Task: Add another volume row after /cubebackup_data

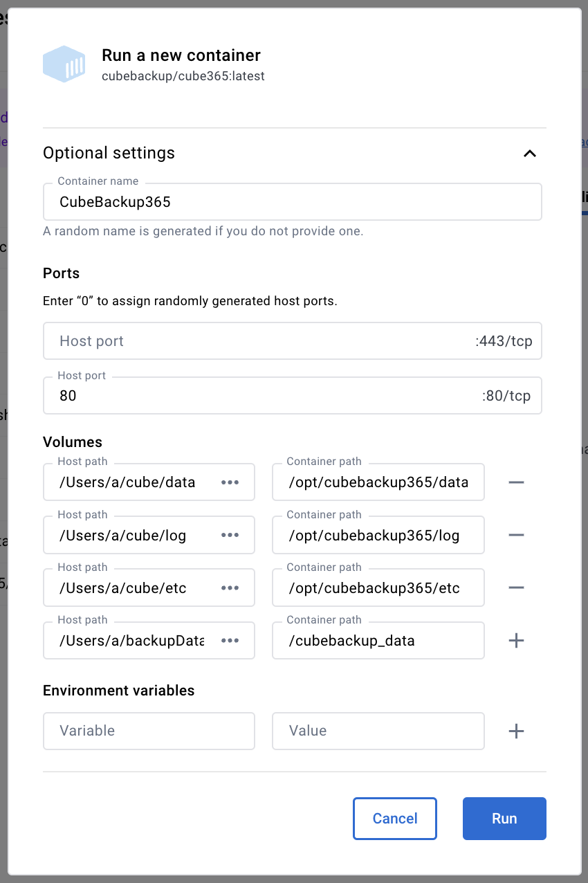Action: (x=516, y=640)
